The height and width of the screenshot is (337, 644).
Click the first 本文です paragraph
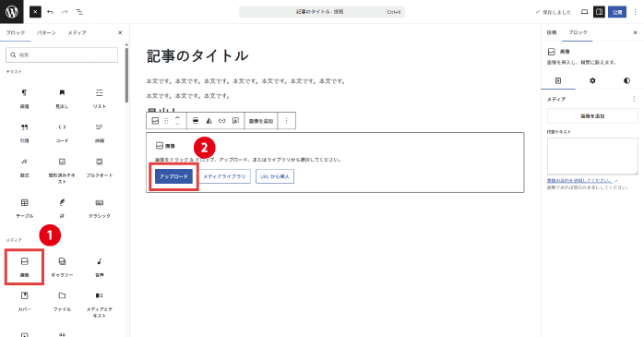click(245, 81)
